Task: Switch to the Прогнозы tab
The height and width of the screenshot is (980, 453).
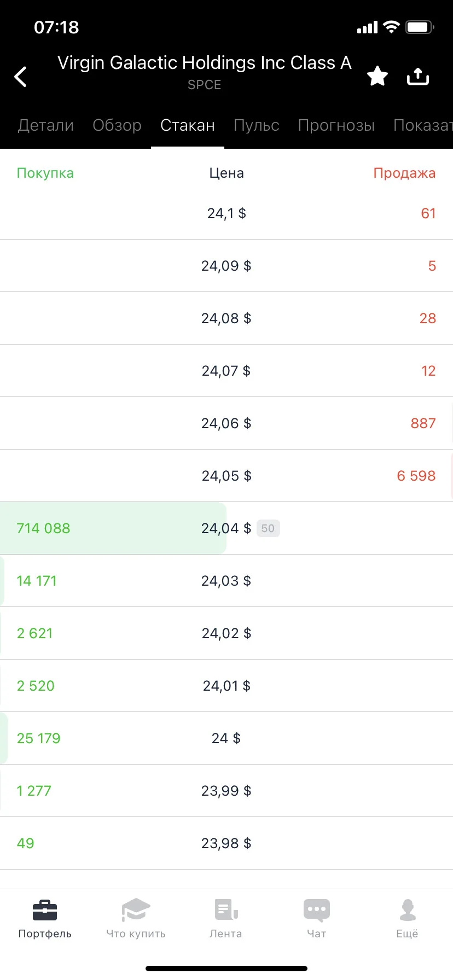Action: click(x=336, y=125)
